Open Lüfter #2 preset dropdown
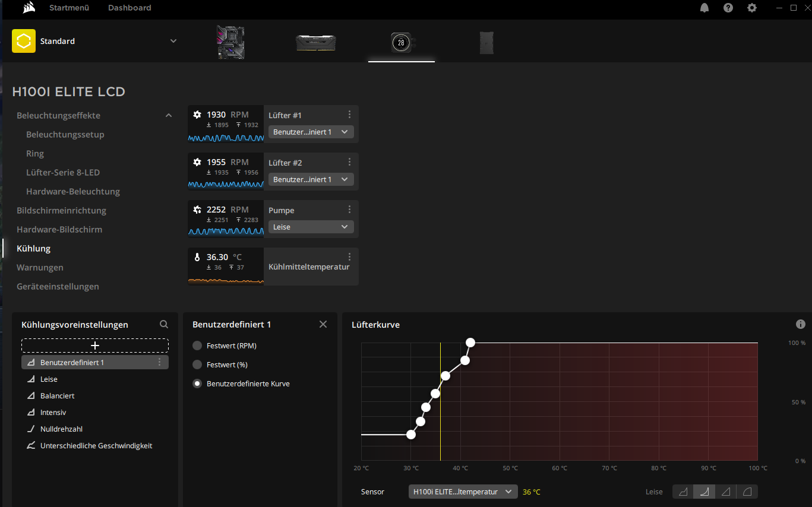Screen dimensions: 812x507 311,179
